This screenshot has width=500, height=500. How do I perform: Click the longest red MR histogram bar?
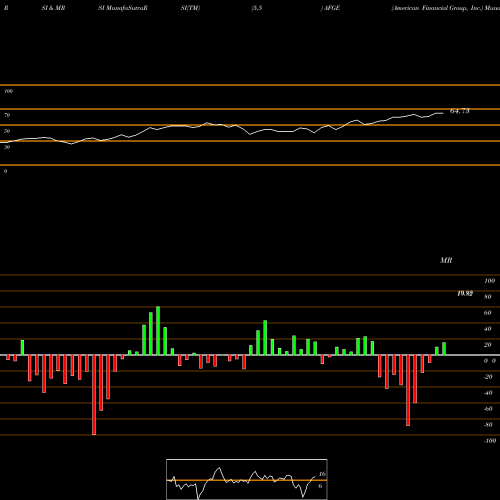(94, 395)
